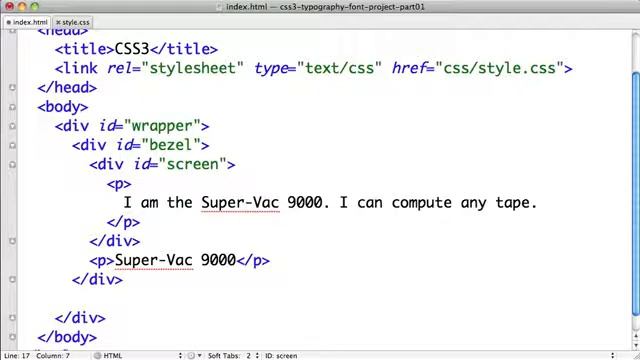Click the opening <p> tag under screen div
Viewport: 640px width, 360px height.
[119, 184]
